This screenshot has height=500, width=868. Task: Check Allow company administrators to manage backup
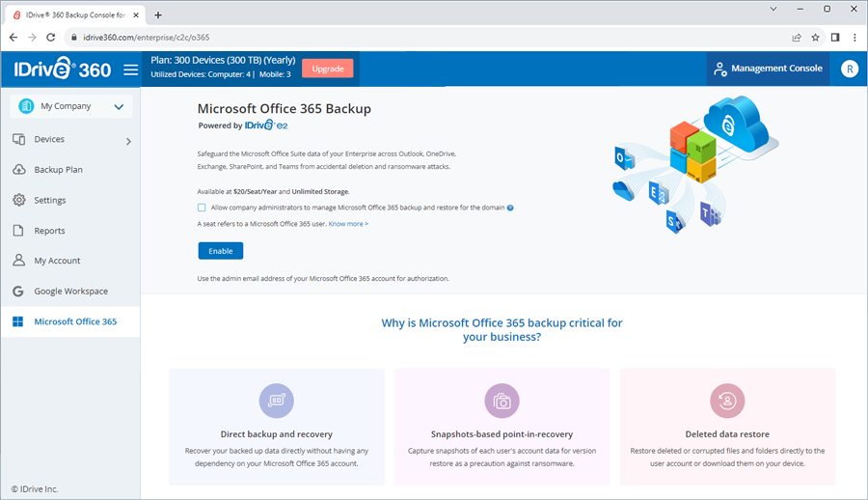pyautogui.click(x=202, y=208)
